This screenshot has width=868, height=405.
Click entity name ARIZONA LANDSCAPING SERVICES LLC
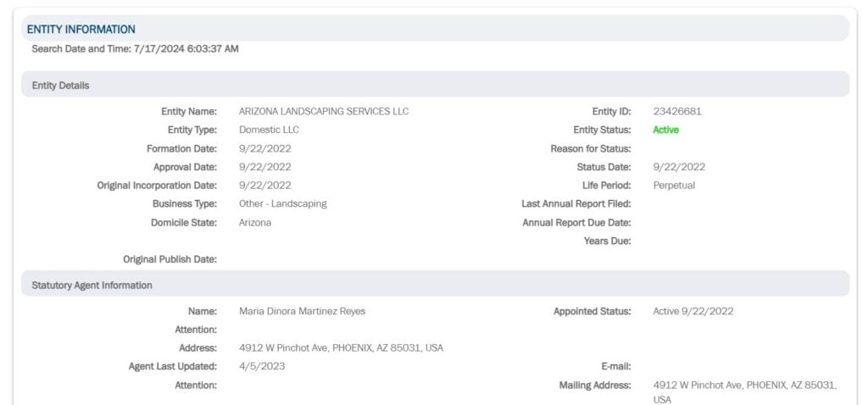coord(324,111)
